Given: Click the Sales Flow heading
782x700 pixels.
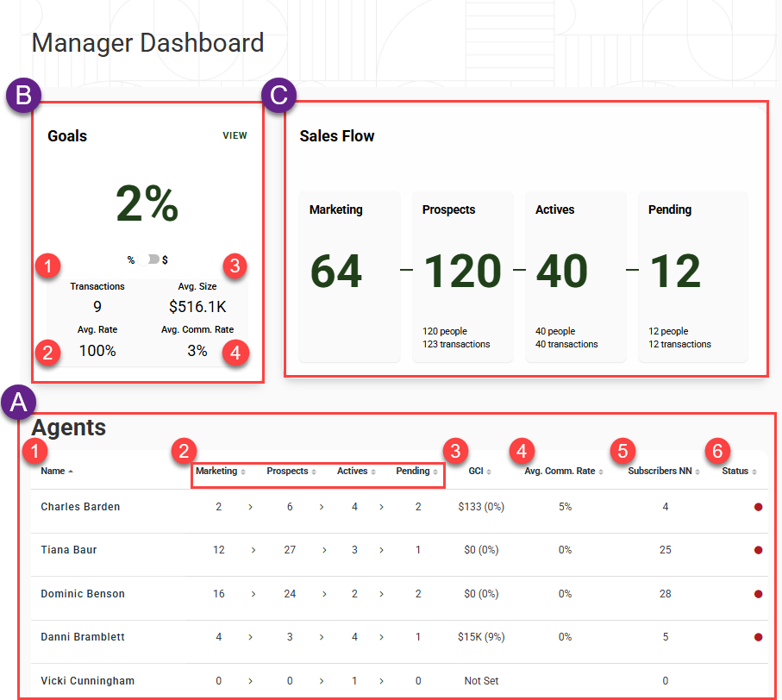Looking at the screenshot, I should point(336,136).
